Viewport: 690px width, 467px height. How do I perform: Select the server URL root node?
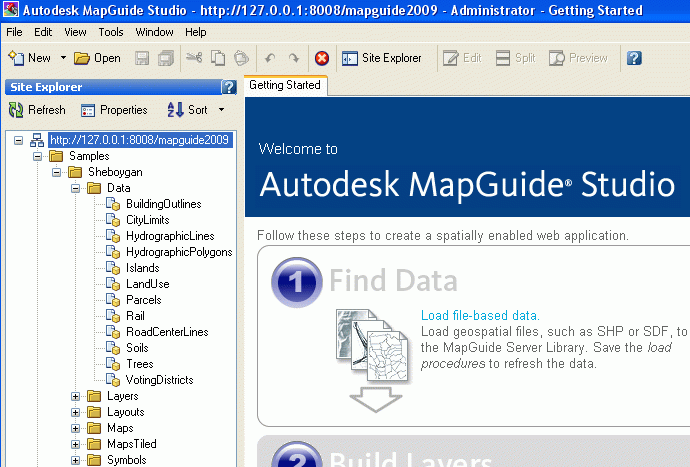[x=139, y=140]
